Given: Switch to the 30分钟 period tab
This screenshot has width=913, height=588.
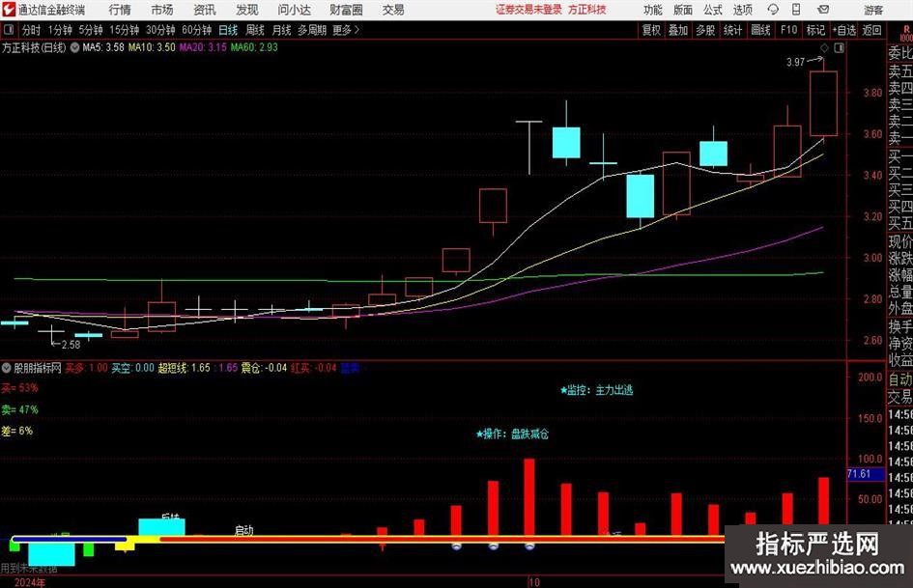Looking at the screenshot, I should pyautogui.click(x=160, y=30).
